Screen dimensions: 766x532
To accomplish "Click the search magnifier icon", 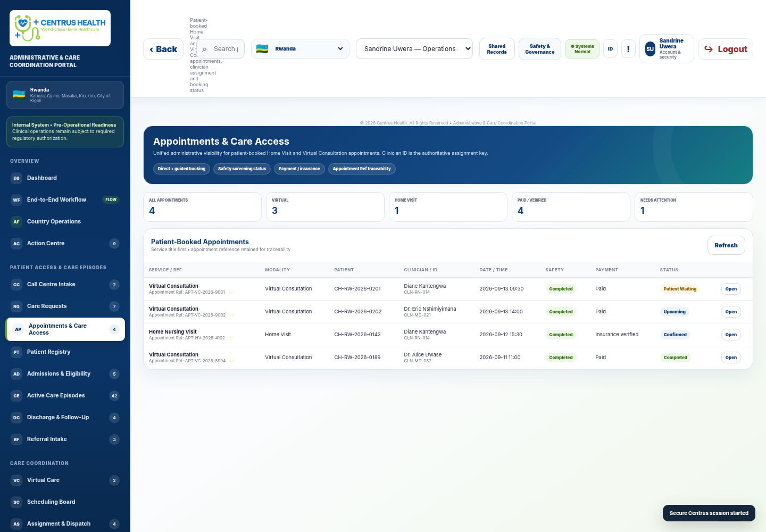I will [204, 49].
